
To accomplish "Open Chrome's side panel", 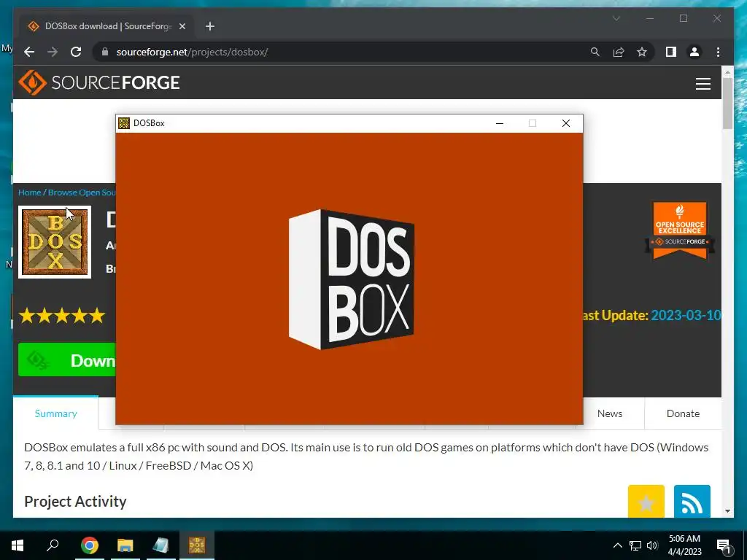I will (x=671, y=52).
